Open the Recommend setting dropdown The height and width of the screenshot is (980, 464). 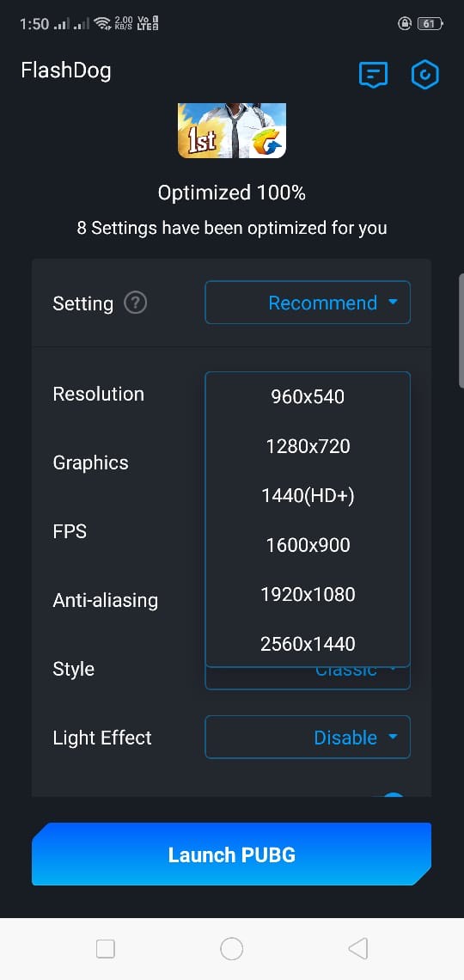pos(308,303)
